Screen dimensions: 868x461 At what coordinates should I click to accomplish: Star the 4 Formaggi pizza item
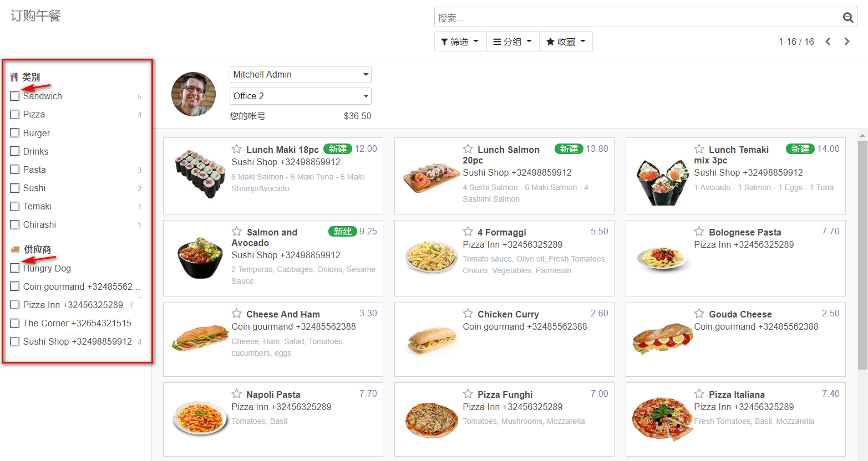(x=468, y=232)
